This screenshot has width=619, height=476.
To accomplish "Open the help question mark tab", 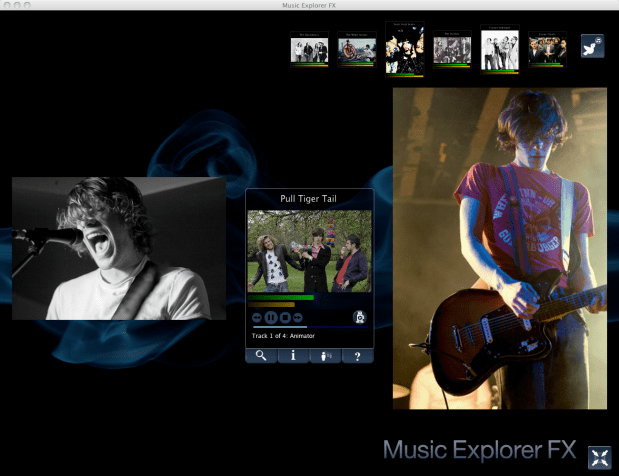I will tap(357, 355).
